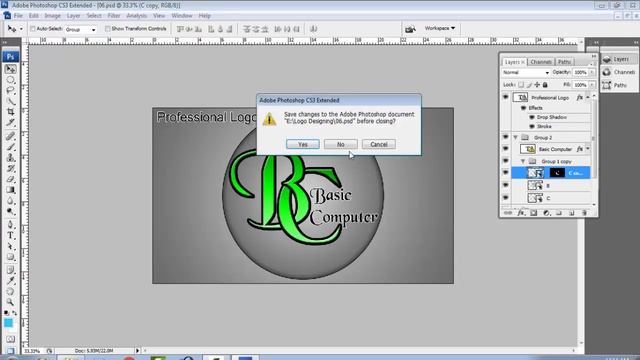Select the Dodge tool

pyautogui.click(x=11, y=211)
